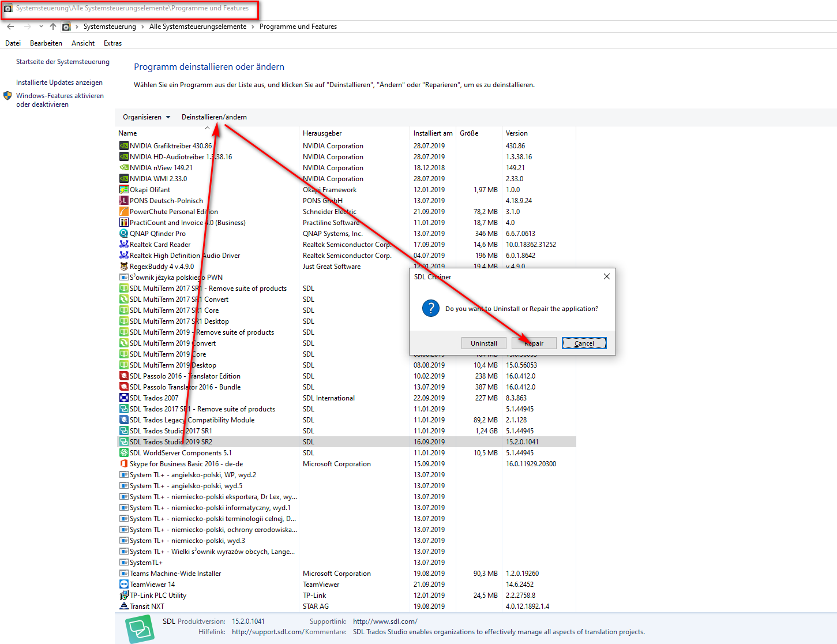Screen dimensions: 837x644
Task: Click the Windows-Features shield icon
Action: [7, 96]
